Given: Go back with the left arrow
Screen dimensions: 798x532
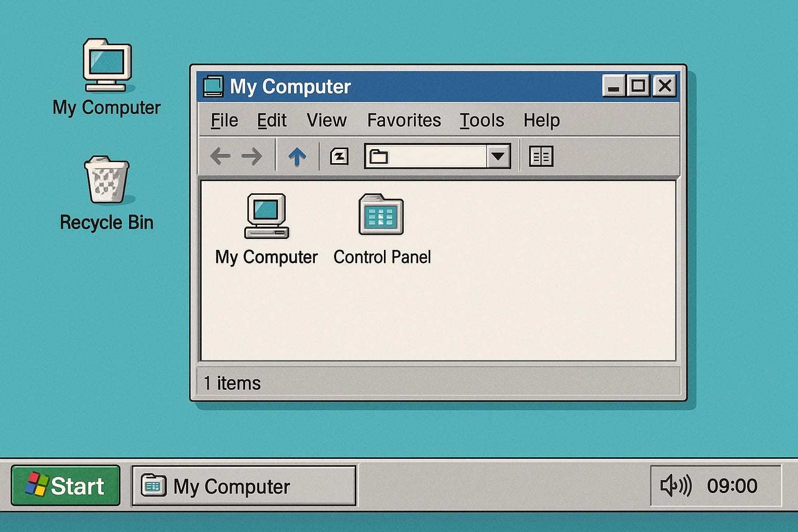Looking at the screenshot, I should (220, 156).
